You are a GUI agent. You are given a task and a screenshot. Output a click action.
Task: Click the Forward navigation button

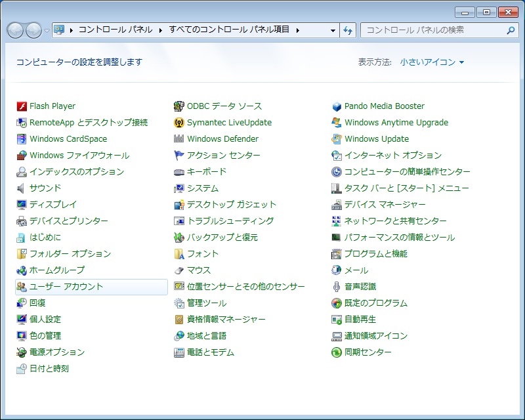click(x=34, y=30)
